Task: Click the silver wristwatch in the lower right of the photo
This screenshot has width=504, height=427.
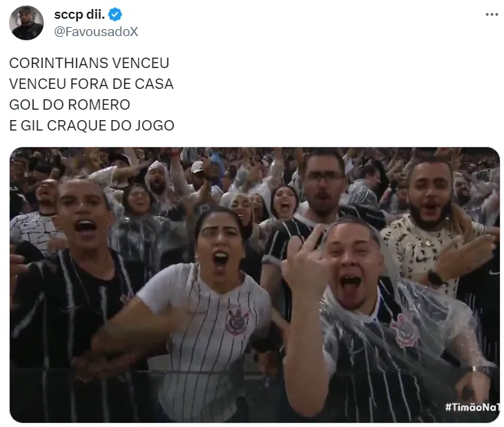Action: click(x=480, y=370)
